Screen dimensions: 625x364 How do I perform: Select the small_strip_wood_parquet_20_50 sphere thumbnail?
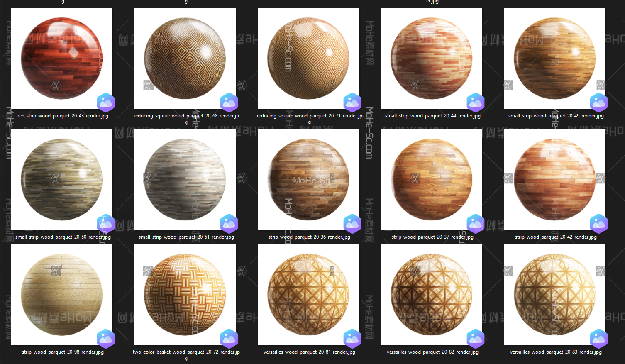[x=62, y=180]
